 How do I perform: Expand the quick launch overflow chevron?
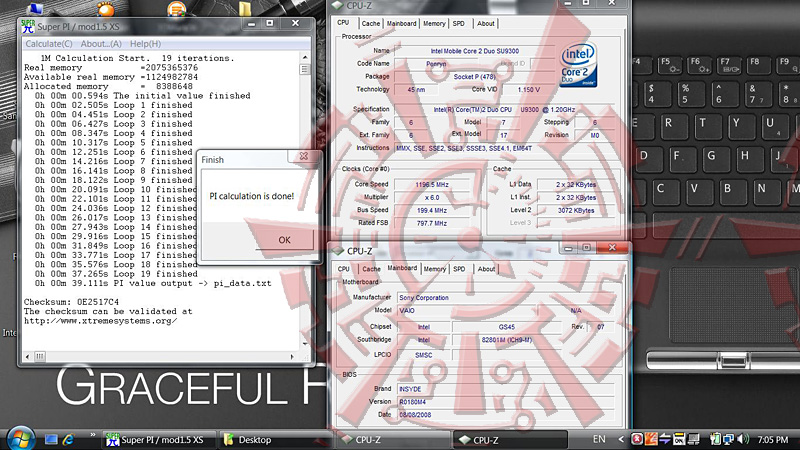tap(93, 435)
